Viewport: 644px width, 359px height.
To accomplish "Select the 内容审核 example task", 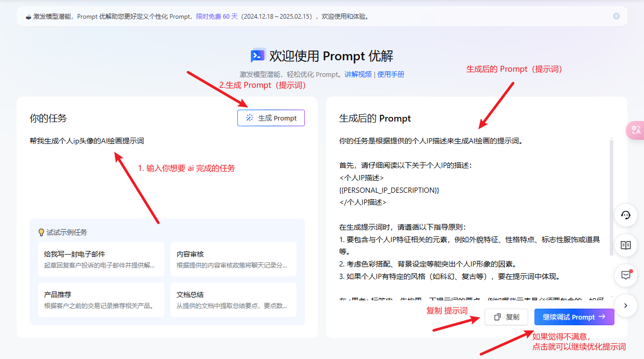I will pyautogui.click(x=233, y=259).
